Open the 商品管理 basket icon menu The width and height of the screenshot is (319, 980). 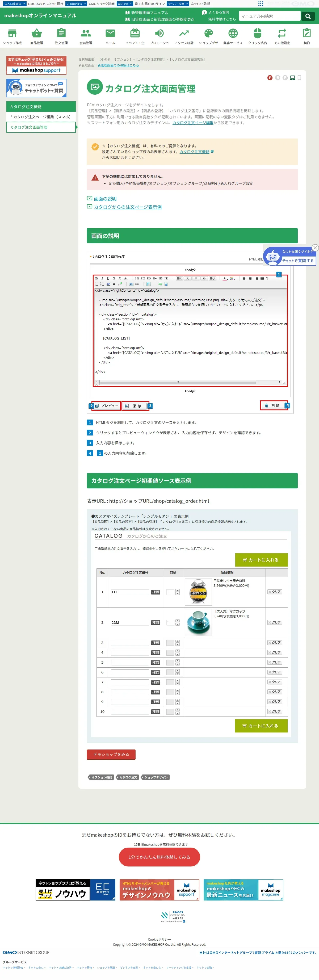(x=36, y=36)
